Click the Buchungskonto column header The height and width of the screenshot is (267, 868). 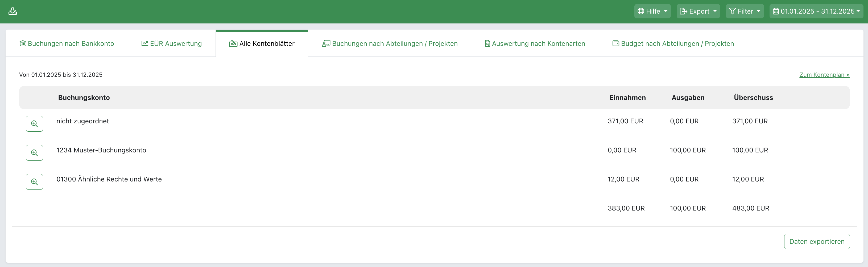point(84,98)
